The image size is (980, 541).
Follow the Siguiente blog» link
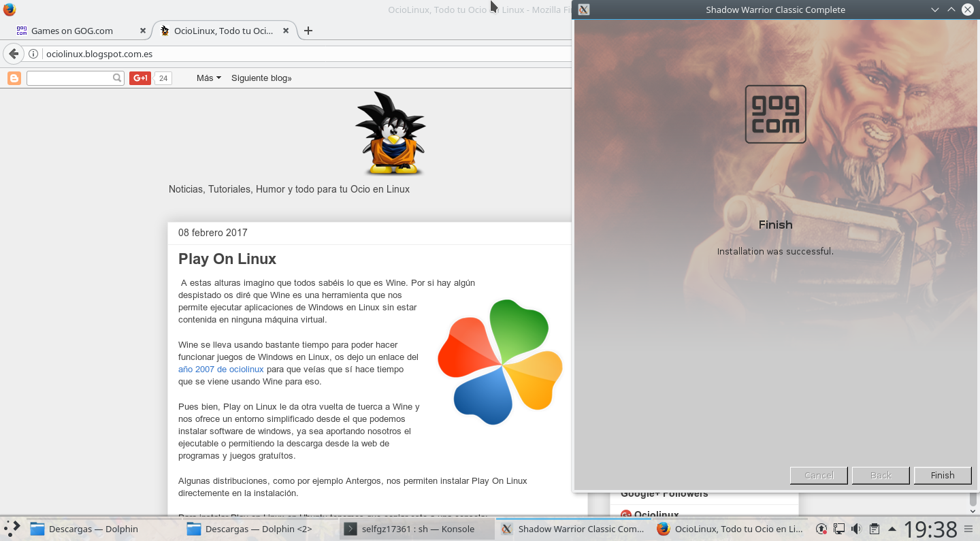261,78
